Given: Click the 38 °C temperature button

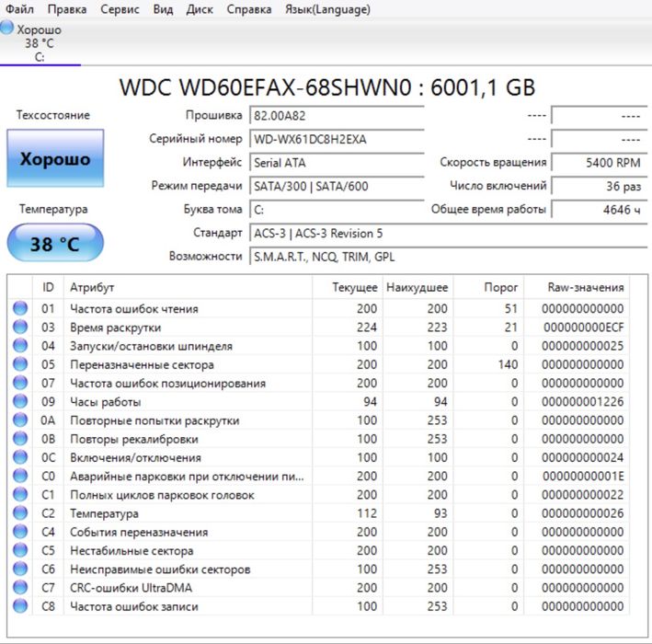Looking at the screenshot, I should coord(55,244).
